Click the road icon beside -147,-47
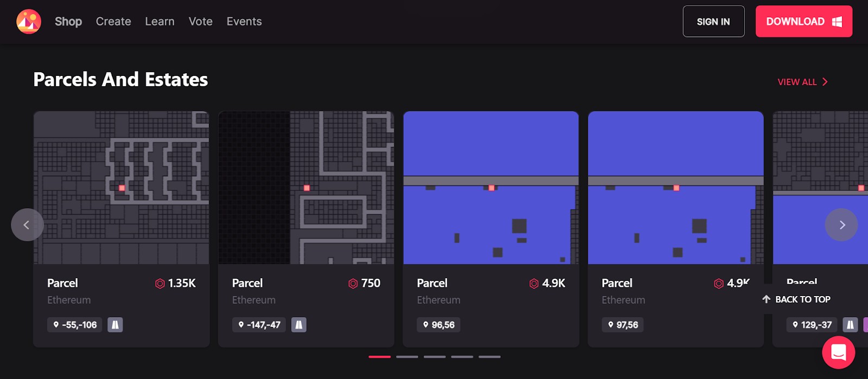This screenshot has height=379, width=868. pyautogui.click(x=299, y=325)
